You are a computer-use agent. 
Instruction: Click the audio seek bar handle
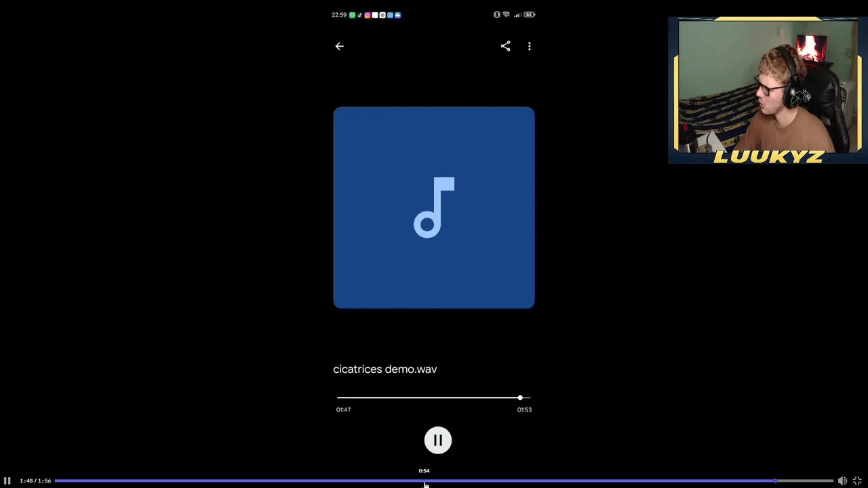click(x=520, y=398)
